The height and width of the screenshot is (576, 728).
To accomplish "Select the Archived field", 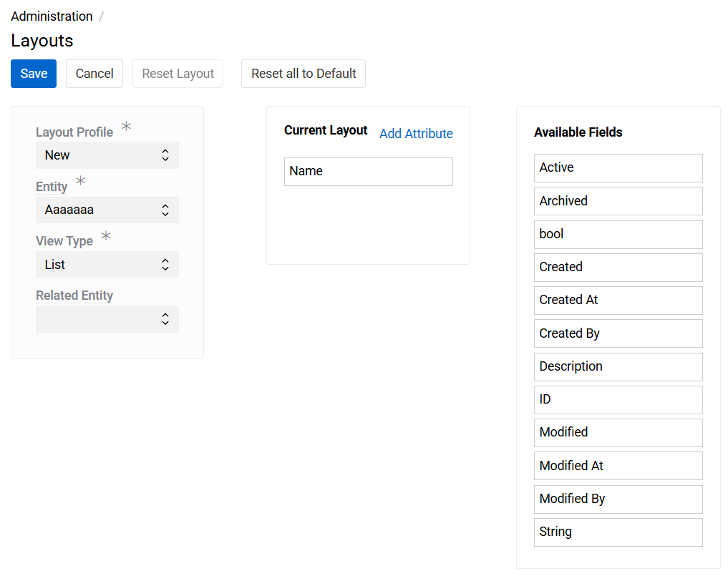I will 618,201.
